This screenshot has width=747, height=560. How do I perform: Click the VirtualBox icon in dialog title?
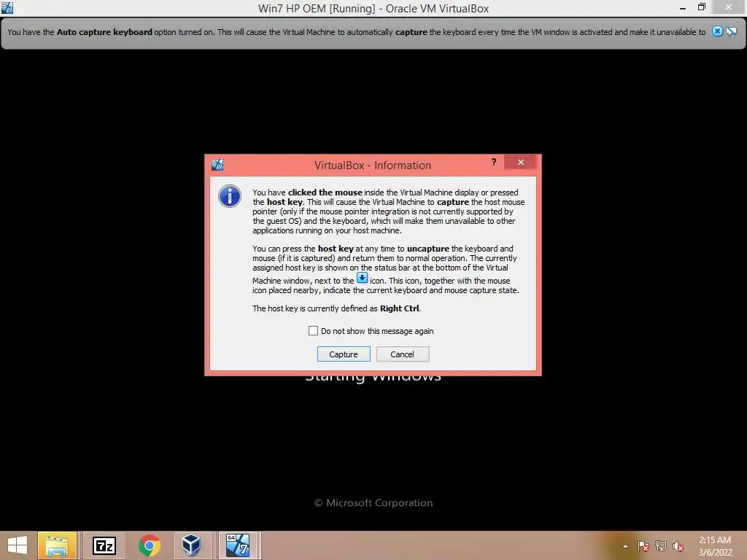pyautogui.click(x=217, y=165)
